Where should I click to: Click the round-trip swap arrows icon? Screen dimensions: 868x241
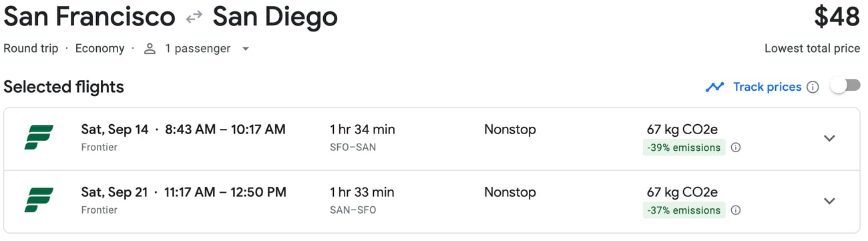point(194,18)
